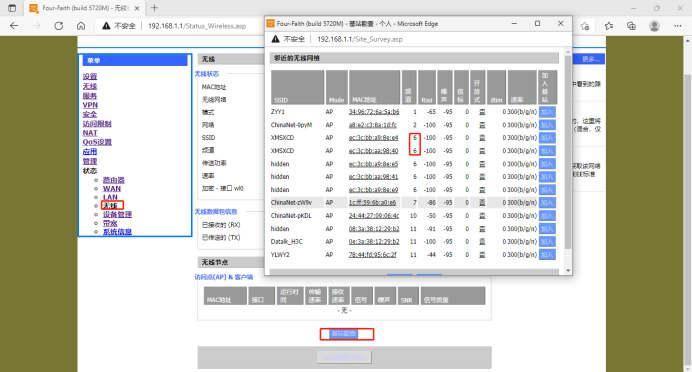Open the browser home icon
Viewport: 692px width, 372px height.
pos(81,26)
